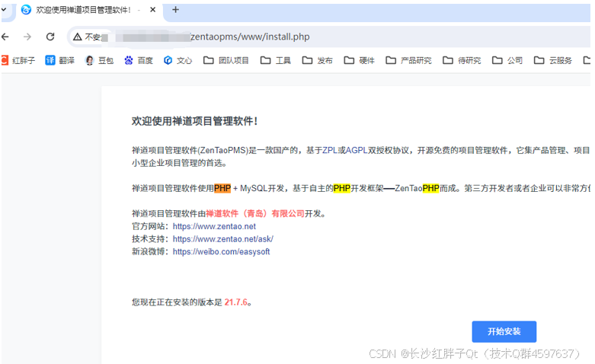The height and width of the screenshot is (364, 595).
Task: Click the insecure site warning icon
Action: pos(78,37)
